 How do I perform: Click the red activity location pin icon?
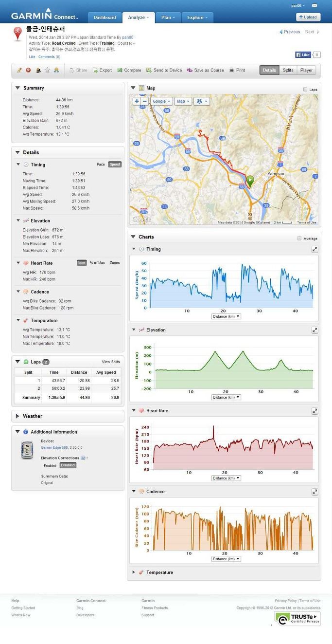(18, 34)
